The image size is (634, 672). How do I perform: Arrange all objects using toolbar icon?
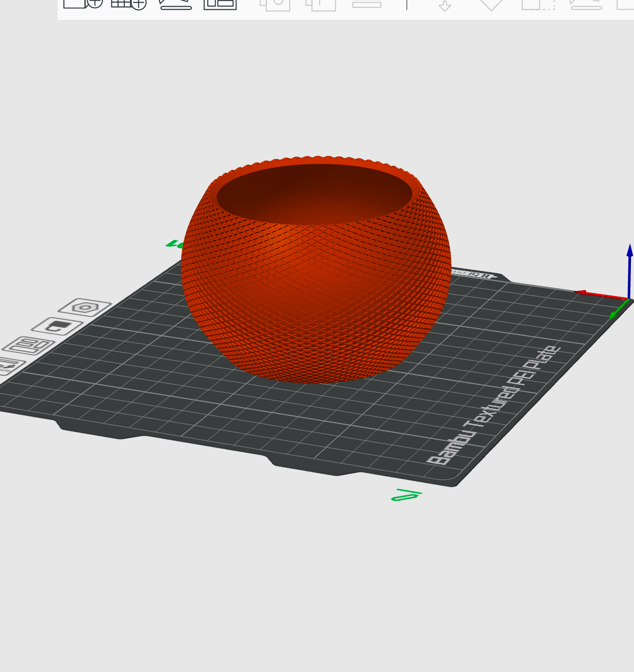tap(220, 3)
